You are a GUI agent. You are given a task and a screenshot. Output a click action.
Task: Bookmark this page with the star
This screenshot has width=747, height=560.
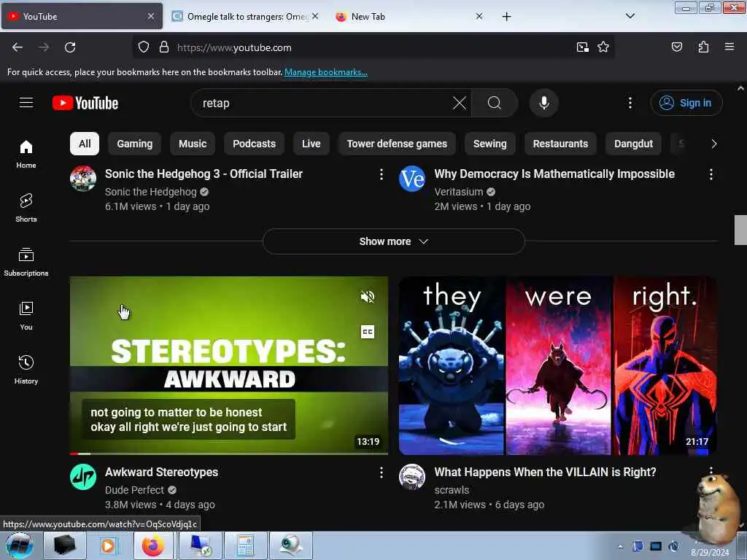[603, 47]
